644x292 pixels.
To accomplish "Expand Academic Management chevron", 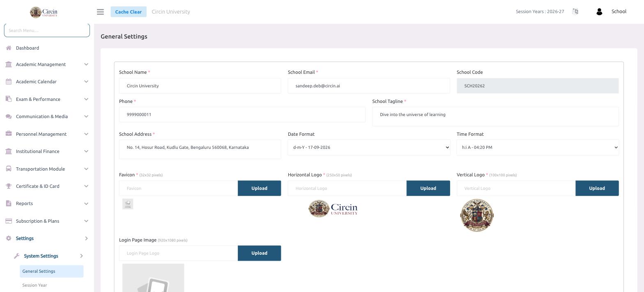I will pyautogui.click(x=86, y=64).
